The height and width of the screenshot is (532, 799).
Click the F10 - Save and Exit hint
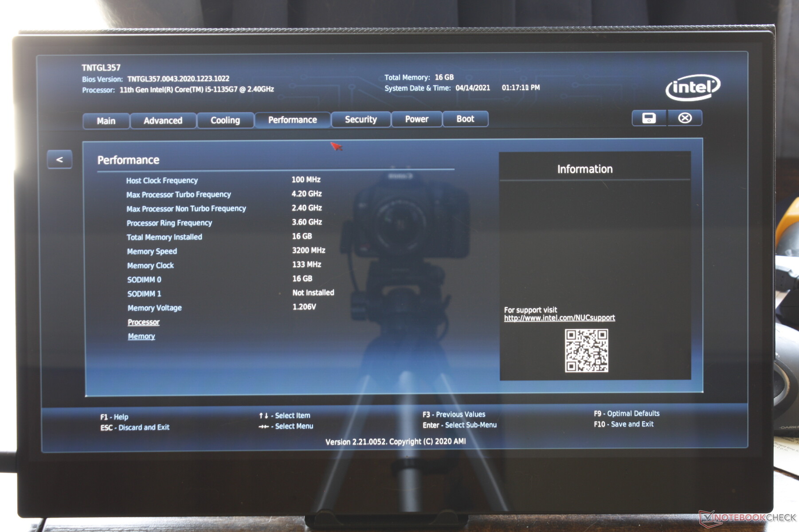[x=624, y=424]
